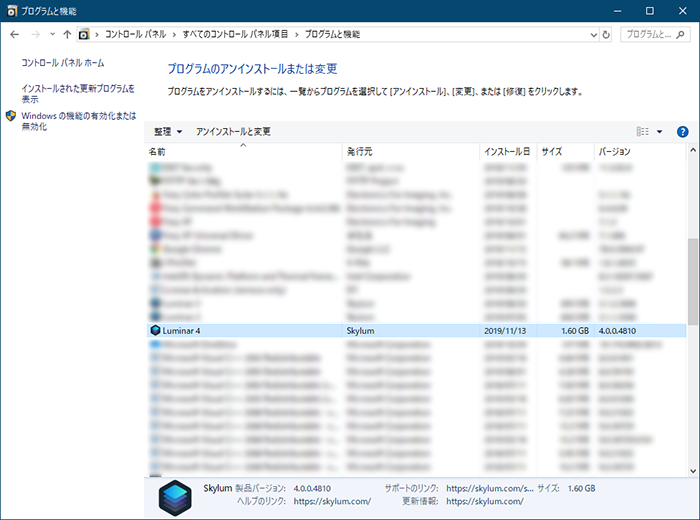This screenshot has width=700, height=520.
Task: Sort by インストール日 column header
Action: (508, 152)
